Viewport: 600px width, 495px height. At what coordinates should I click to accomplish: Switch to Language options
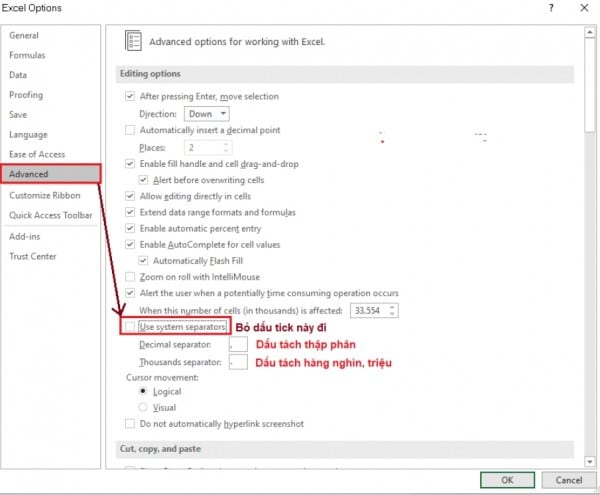coord(28,135)
